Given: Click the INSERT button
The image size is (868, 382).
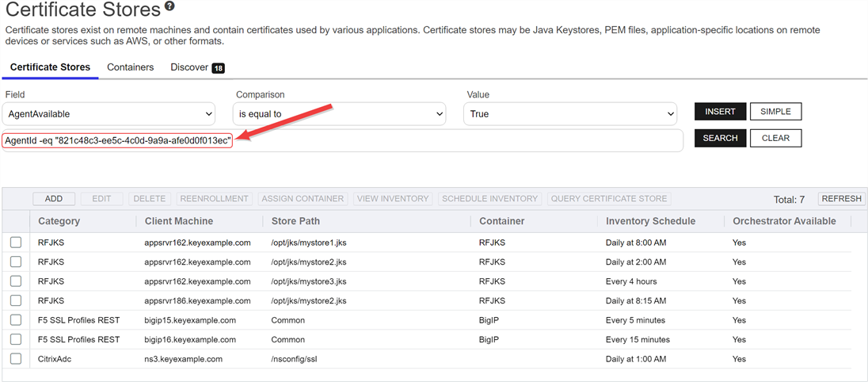Looking at the screenshot, I should pyautogui.click(x=720, y=112).
